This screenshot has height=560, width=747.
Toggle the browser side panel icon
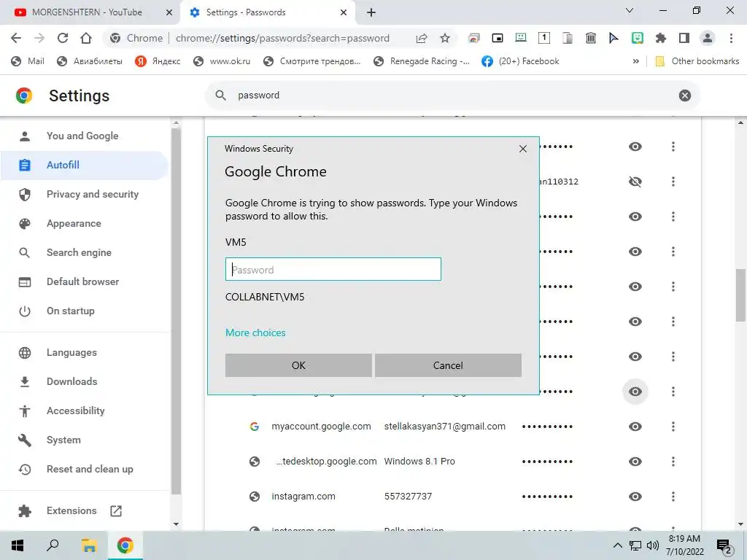pos(684,38)
